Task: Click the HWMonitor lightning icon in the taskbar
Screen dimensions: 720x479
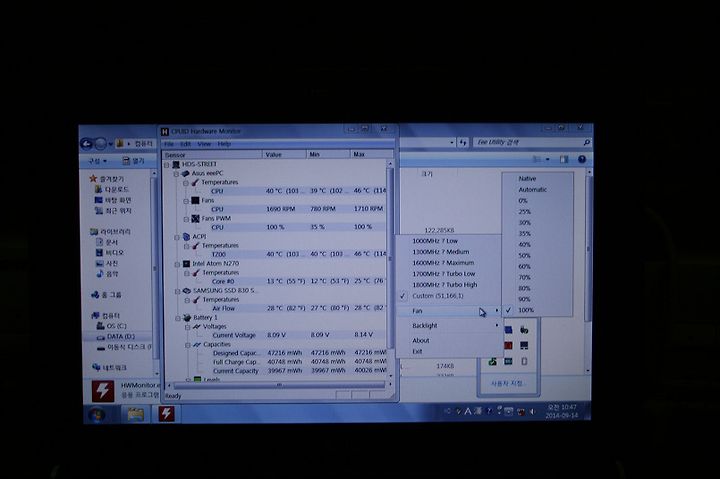Action: tap(166, 414)
